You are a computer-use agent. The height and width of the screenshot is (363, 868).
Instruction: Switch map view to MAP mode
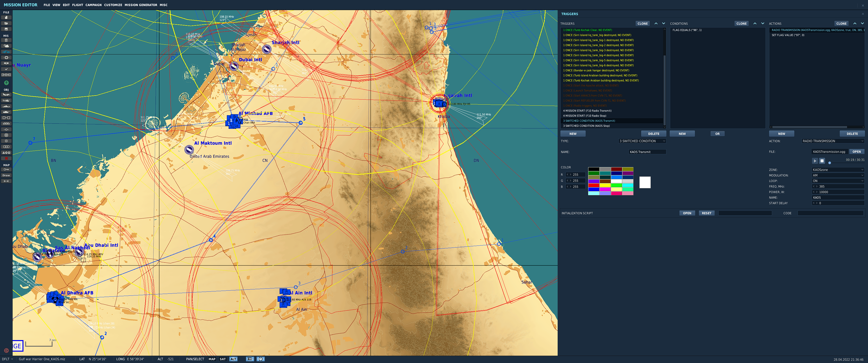pyautogui.click(x=212, y=359)
